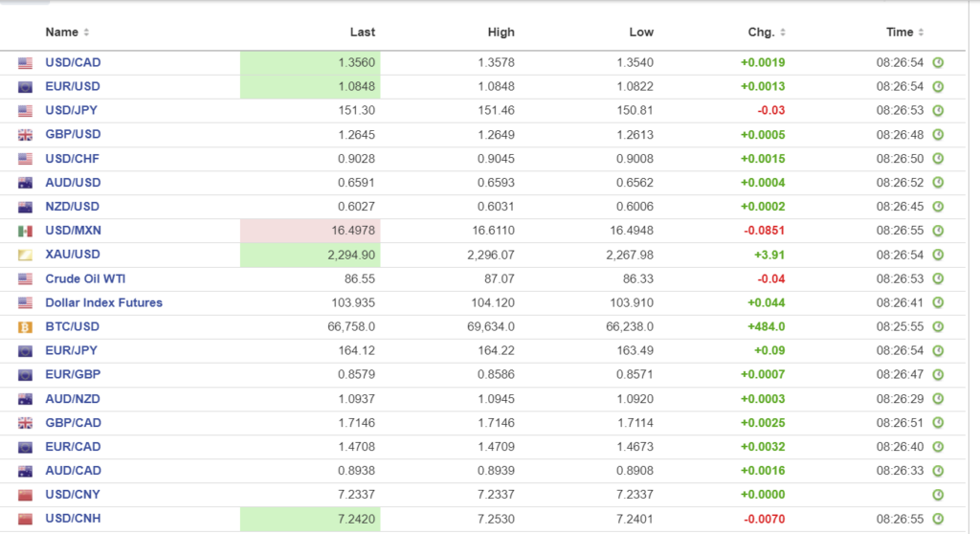Click the Mexico flag next to USD/MXN

25,231
